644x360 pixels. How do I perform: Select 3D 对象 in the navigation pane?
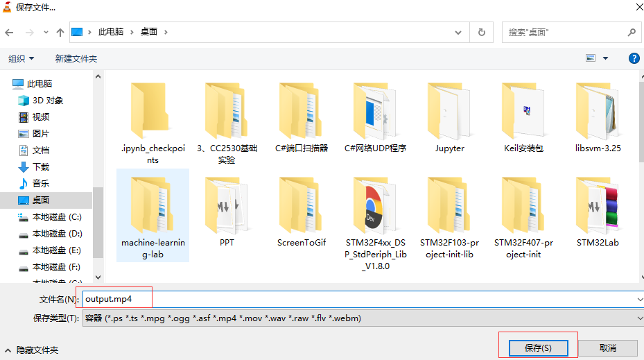[x=41, y=101]
